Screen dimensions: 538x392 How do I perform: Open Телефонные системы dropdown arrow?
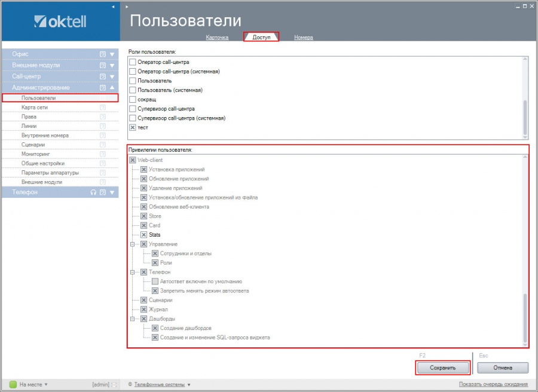(x=189, y=385)
